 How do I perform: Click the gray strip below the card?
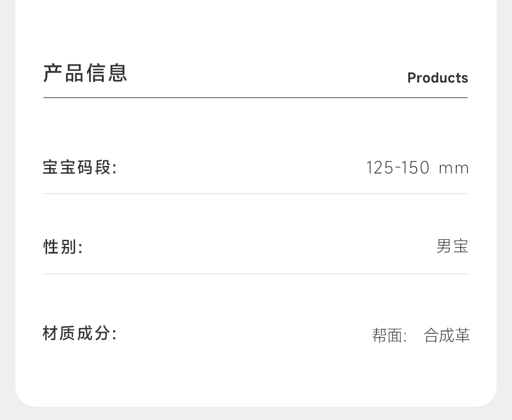point(256,414)
